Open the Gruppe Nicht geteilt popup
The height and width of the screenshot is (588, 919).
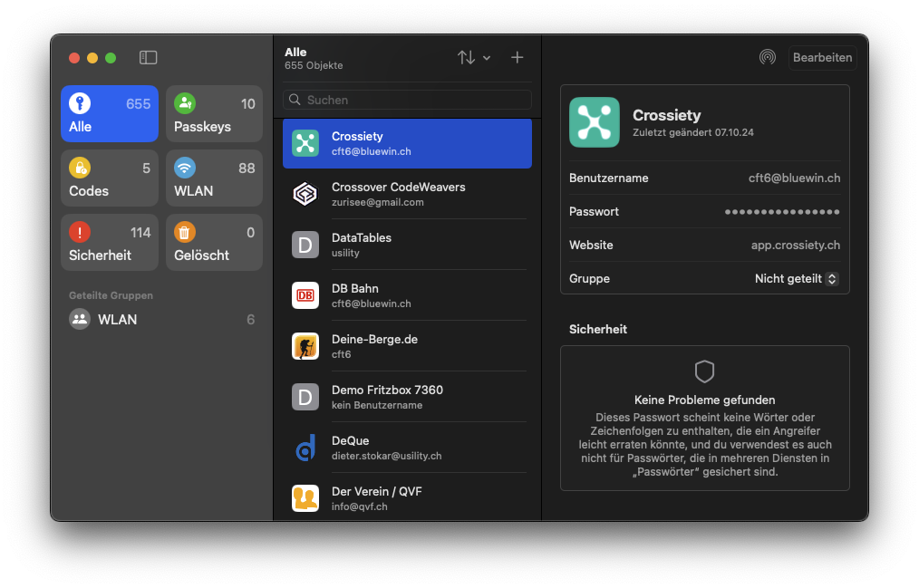point(797,279)
